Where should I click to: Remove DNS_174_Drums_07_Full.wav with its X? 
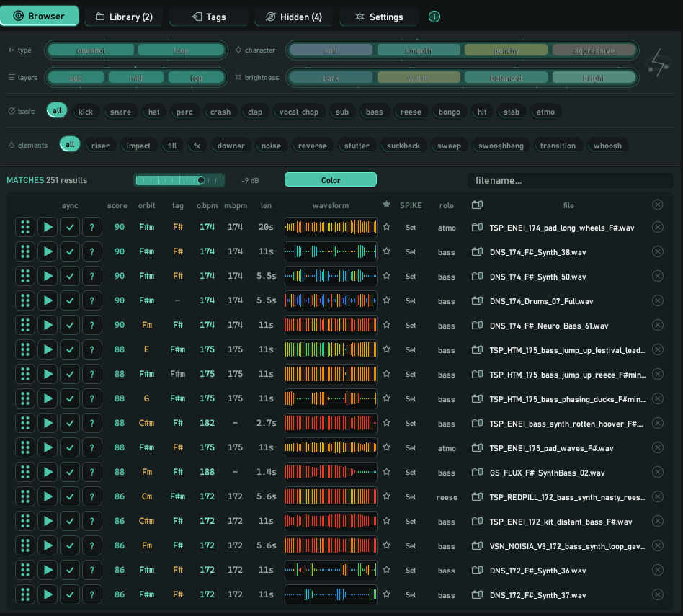click(x=658, y=300)
